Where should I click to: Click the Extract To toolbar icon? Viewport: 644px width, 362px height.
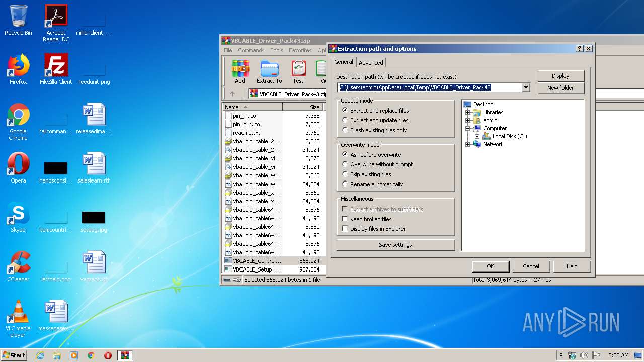(269, 71)
